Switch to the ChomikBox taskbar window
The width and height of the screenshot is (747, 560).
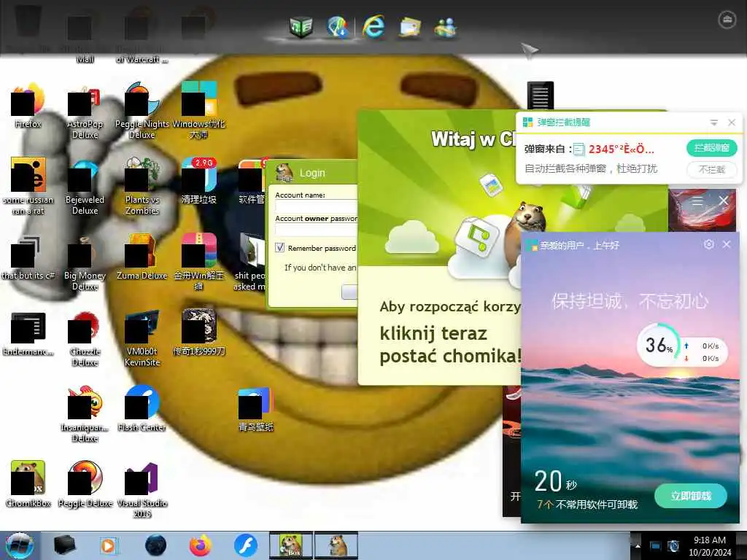[x=291, y=545]
